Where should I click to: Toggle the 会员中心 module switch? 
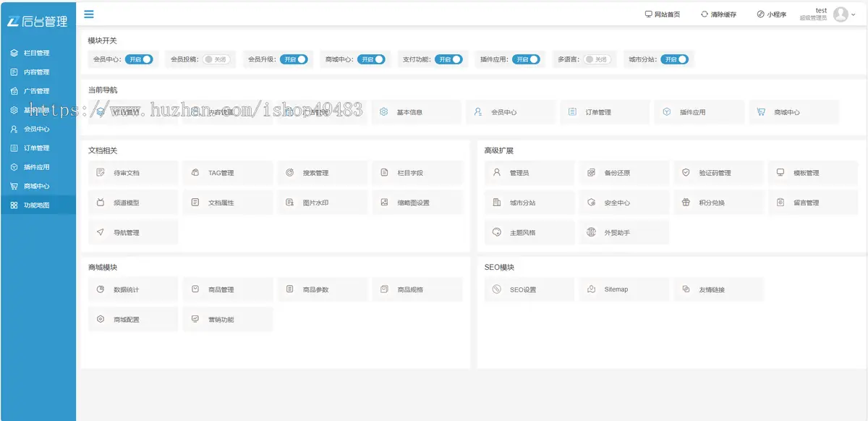pos(139,59)
